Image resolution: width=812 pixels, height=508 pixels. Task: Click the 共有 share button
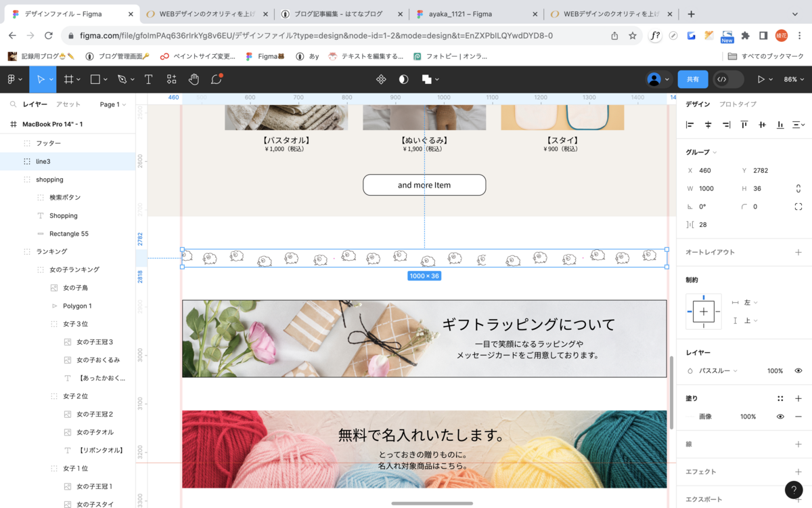pyautogui.click(x=693, y=79)
